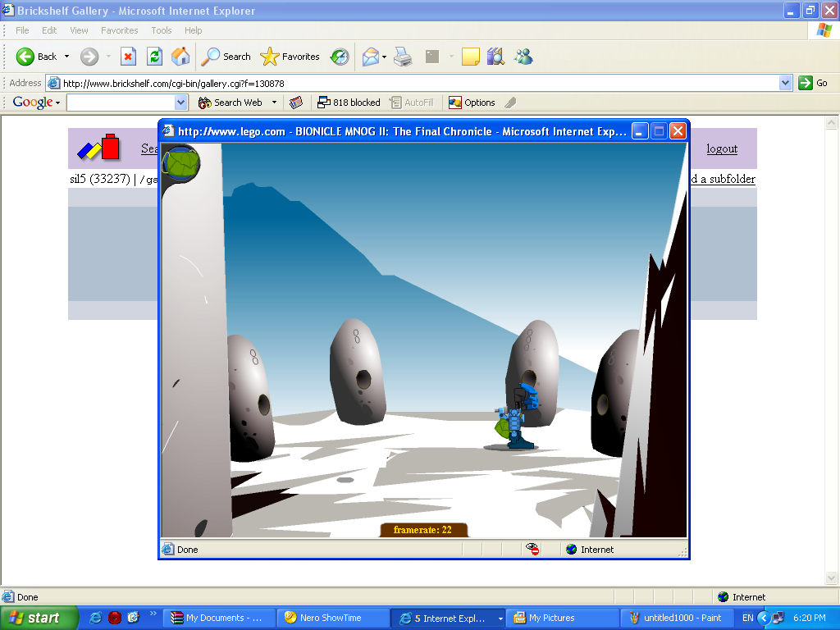Click Internet Explorer quick launch icon
This screenshot has width=840, height=630.
[95, 618]
